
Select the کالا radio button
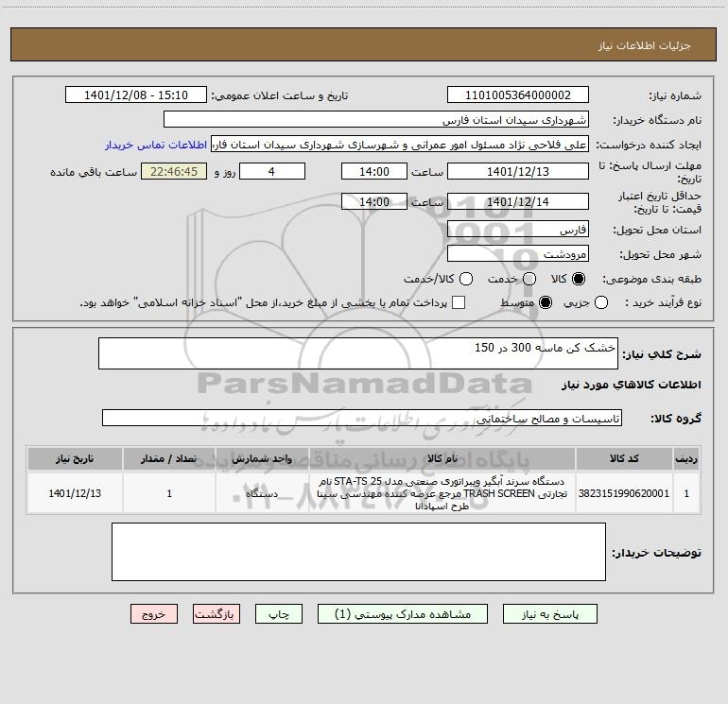tap(579, 279)
